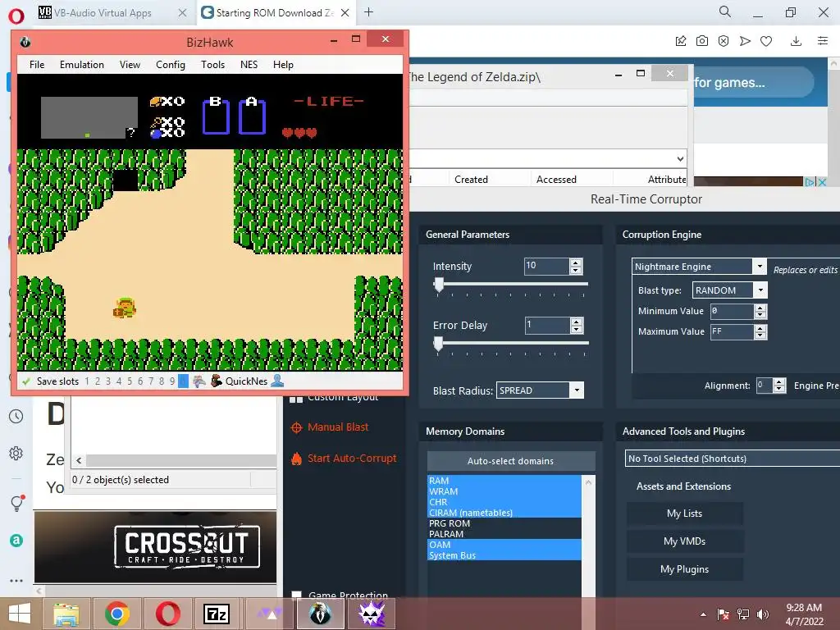Click the Intensity slider handle
Viewport: 840px width, 630px height.
[439, 285]
